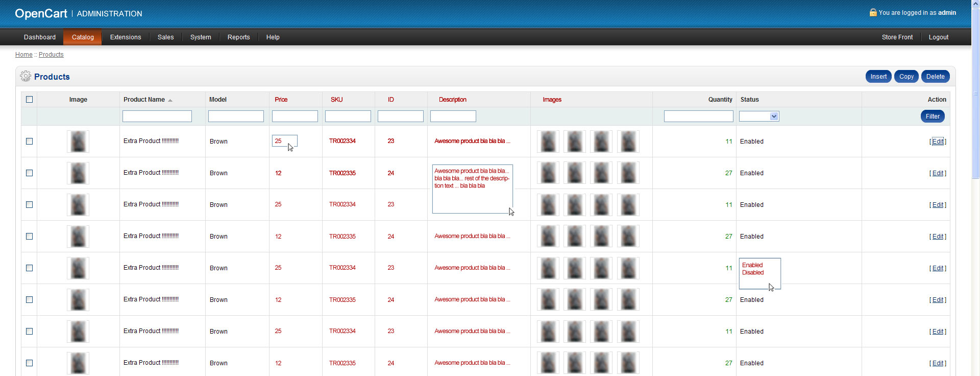Click the vertical scrollbar thumb on the right edge
980x376 pixels.
[x=975, y=94]
